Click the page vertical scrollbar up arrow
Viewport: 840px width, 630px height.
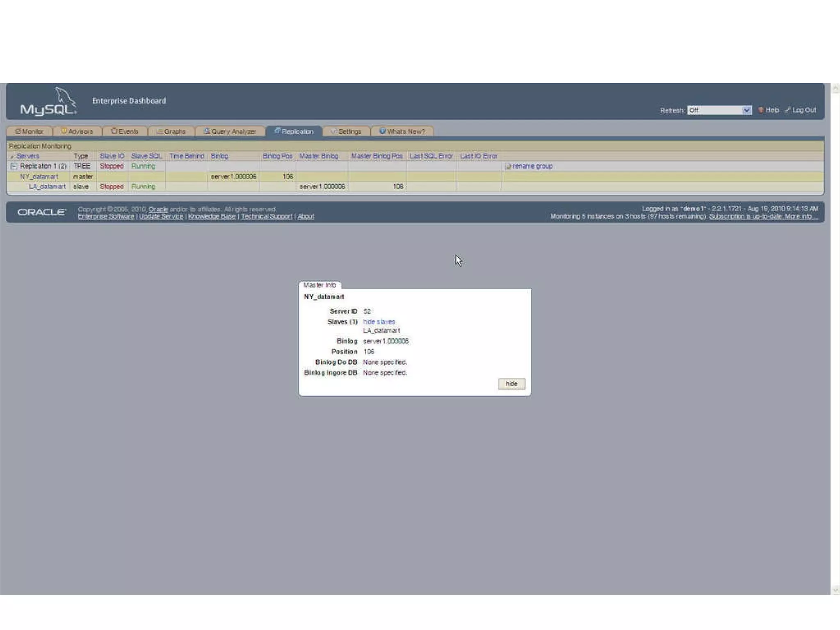click(835, 88)
